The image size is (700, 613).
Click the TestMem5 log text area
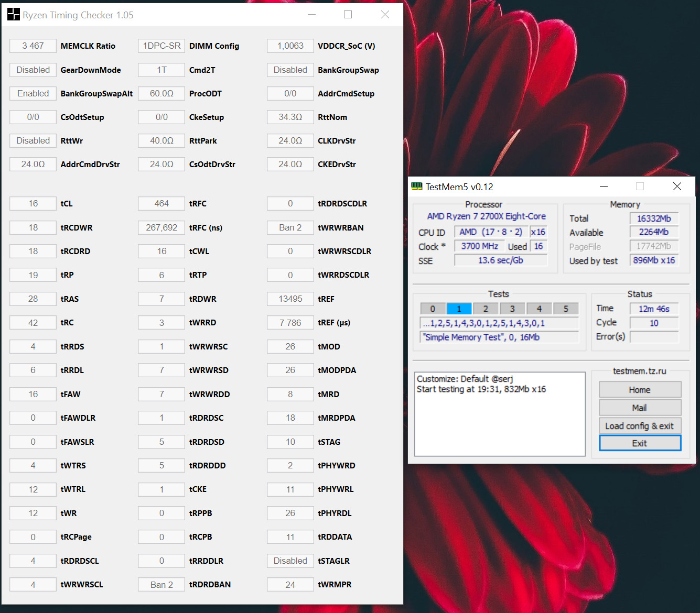click(500, 414)
